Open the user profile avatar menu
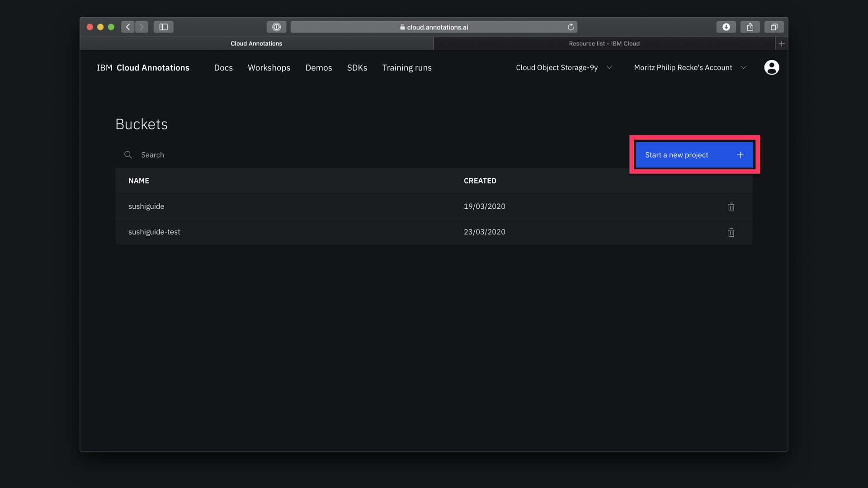868x488 pixels. (771, 67)
